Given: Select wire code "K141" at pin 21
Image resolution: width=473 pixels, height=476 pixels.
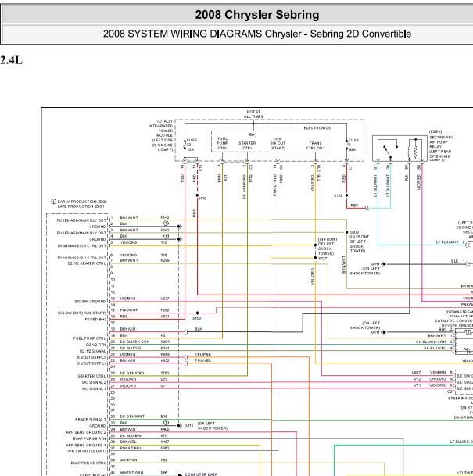Looking at the screenshot, I should pos(165,348).
